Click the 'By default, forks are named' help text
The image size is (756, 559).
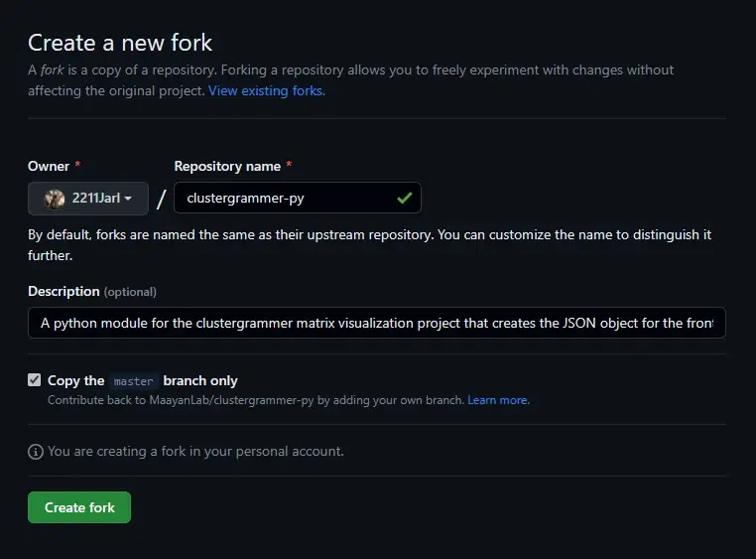tap(370, 245)
